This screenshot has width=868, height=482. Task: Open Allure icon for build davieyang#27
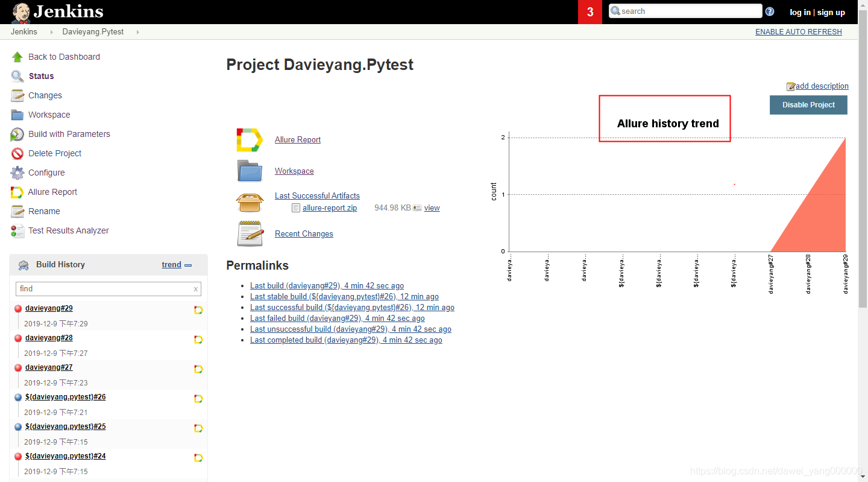click(198, 369)
